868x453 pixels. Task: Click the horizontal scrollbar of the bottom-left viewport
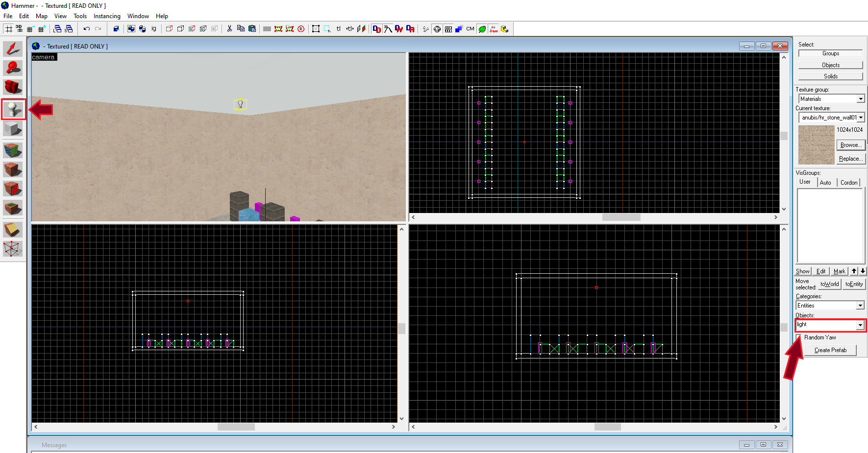pos(236,427)
